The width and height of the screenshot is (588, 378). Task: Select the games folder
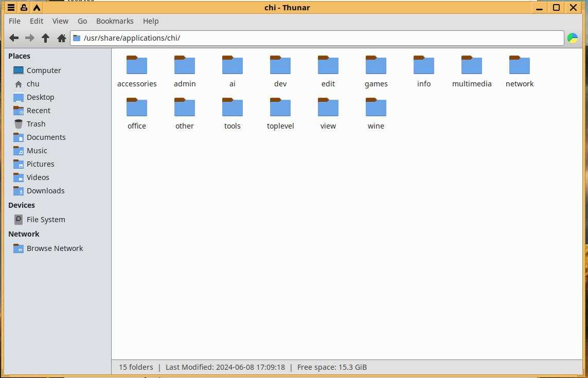coord(376,65)
